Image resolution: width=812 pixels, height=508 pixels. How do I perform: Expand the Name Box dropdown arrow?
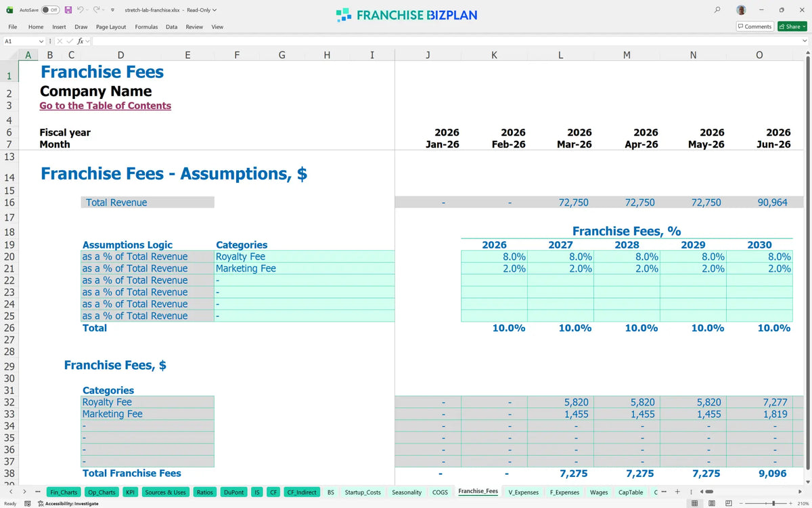[41, 41]
